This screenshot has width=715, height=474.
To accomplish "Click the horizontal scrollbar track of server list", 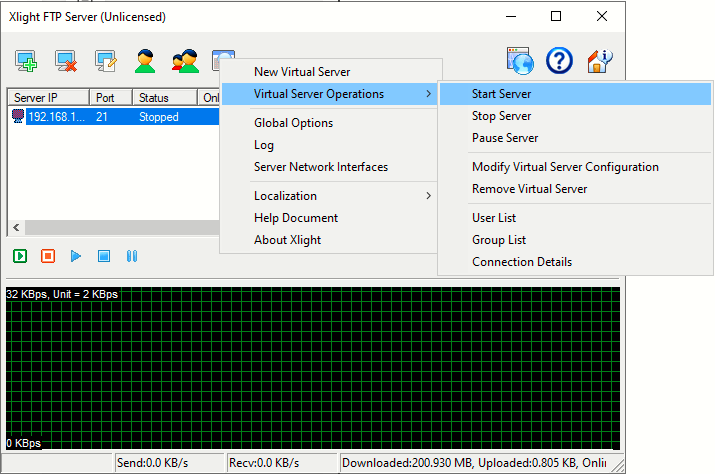I will [122, 227].
